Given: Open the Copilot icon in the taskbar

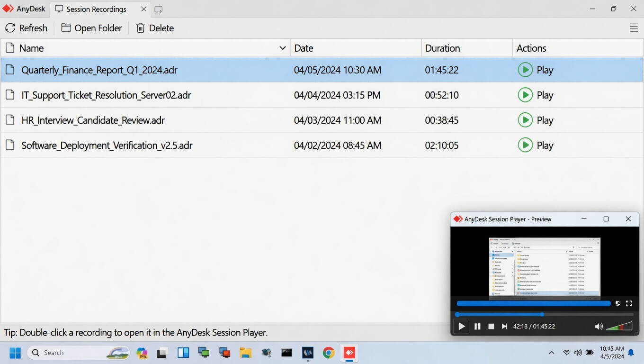Looking at the screenshot, I should [142, 353].
